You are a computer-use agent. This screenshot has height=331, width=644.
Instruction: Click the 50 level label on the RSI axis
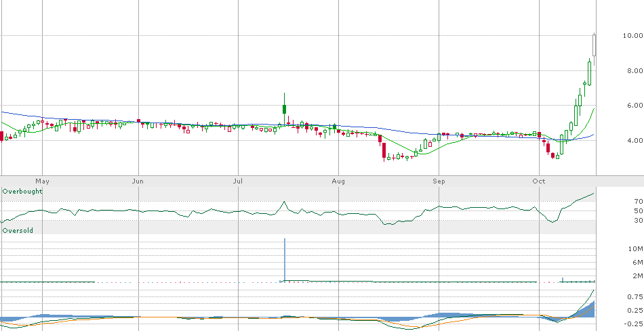(639, 211)
